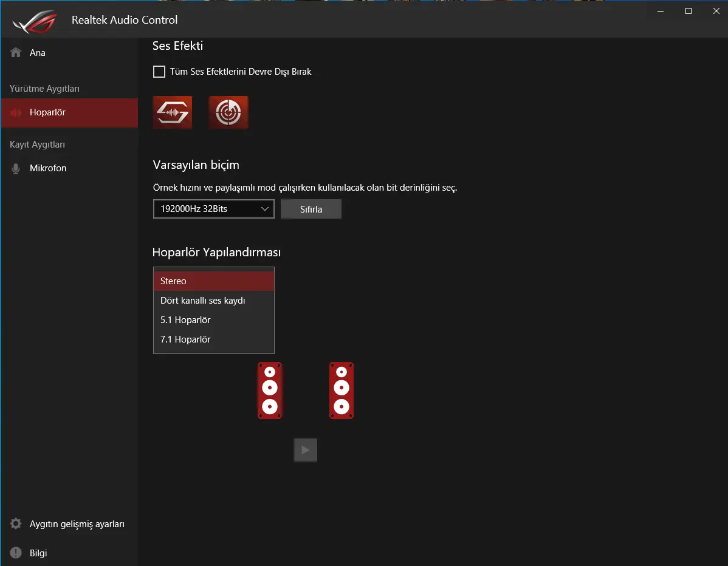Select Stereo speaker configuration
This screenshot has width=728, height=566.
[x=213, y=281]
